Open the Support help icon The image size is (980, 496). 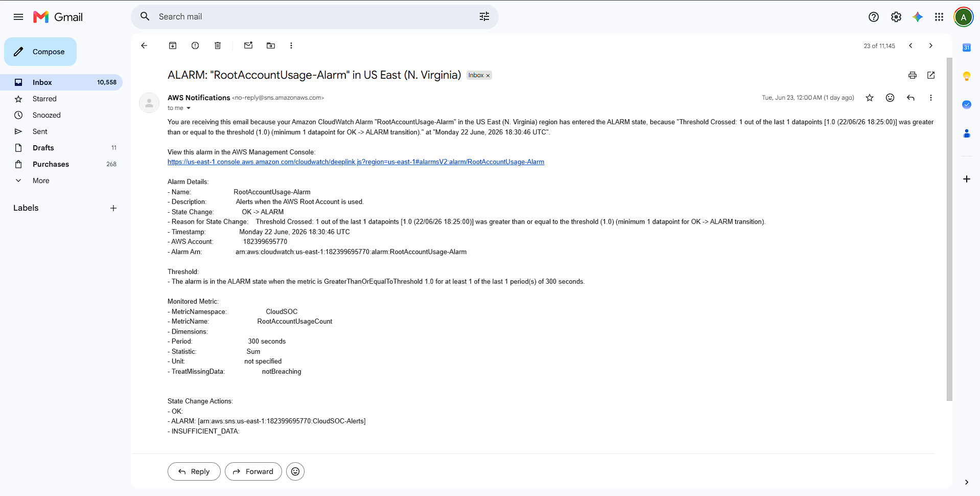(874, 17)
